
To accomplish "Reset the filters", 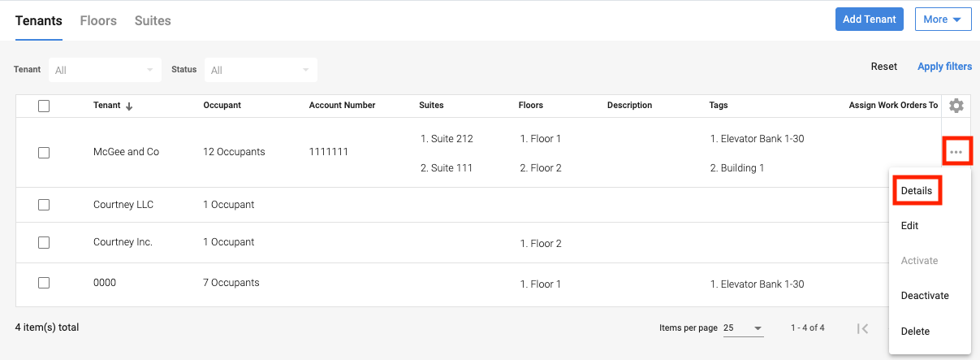I will click(x=884, y=67).
